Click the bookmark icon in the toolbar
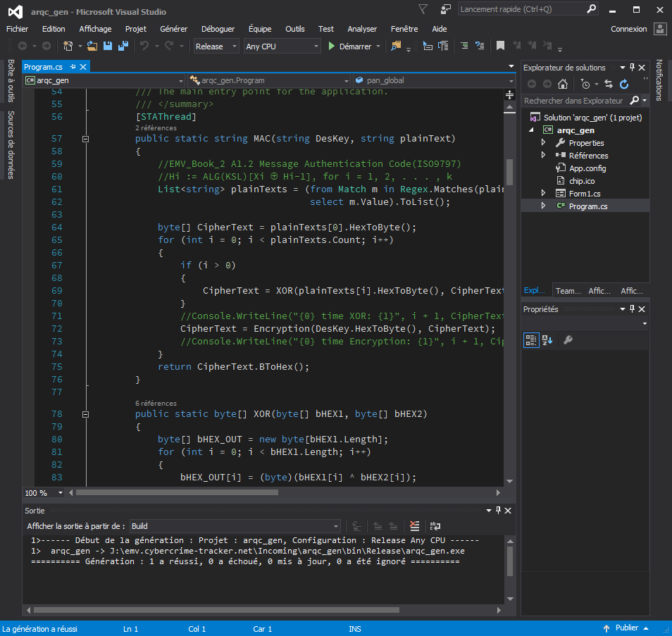This screenshot has height=636, width=672. [500, 46]
